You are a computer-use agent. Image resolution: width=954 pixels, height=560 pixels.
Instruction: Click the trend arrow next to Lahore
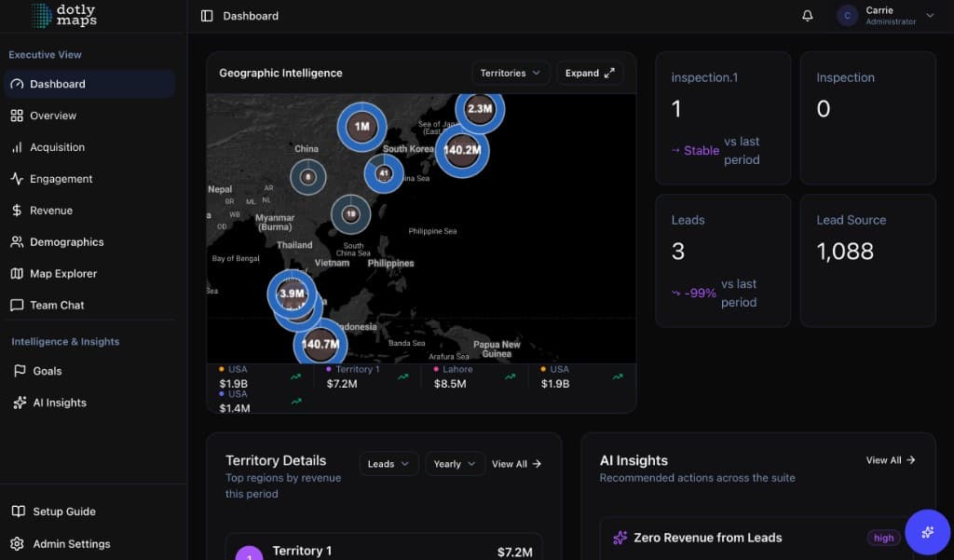click(511, 376)
